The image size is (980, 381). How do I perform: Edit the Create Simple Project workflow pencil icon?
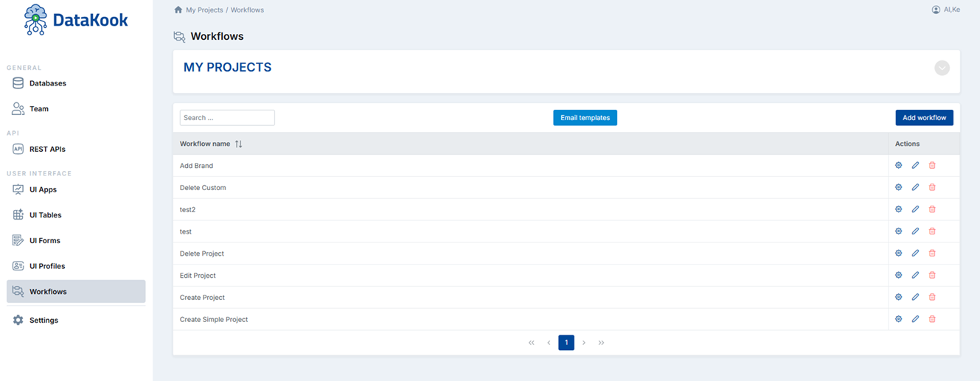click(915, 319)
